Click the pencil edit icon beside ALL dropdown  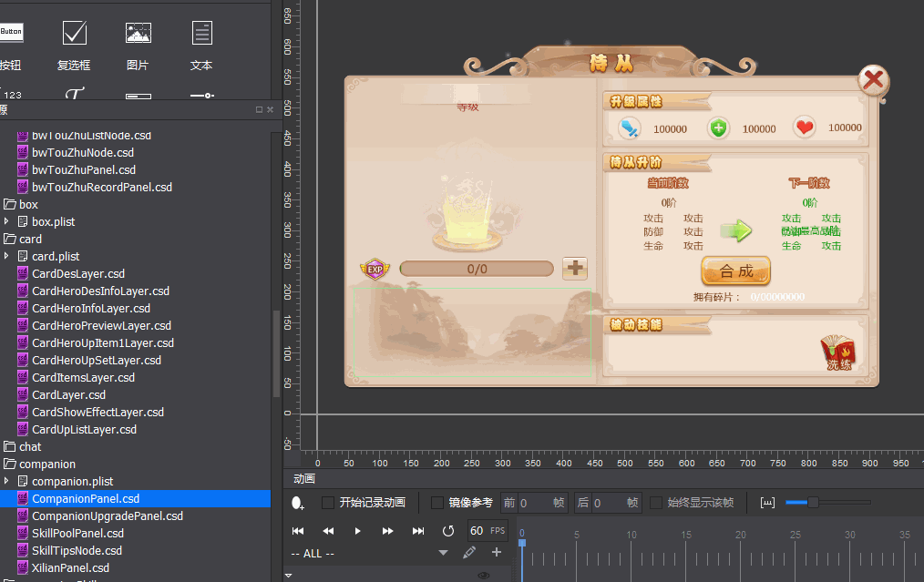469,552
